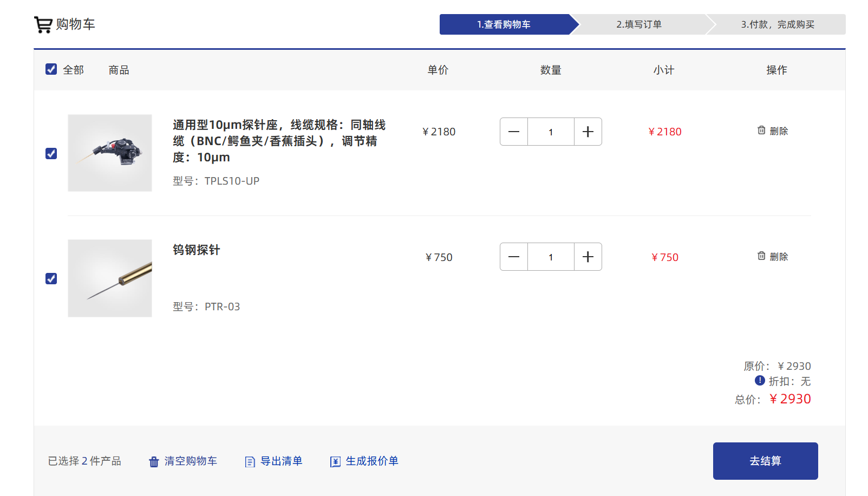Click the 生成报价单 quote icon

pos(335,461)
